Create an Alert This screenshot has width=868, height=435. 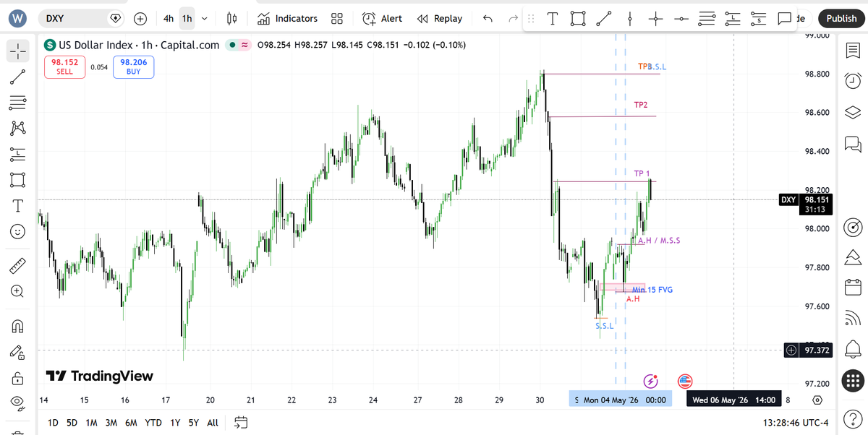click(x=383, y=19)
